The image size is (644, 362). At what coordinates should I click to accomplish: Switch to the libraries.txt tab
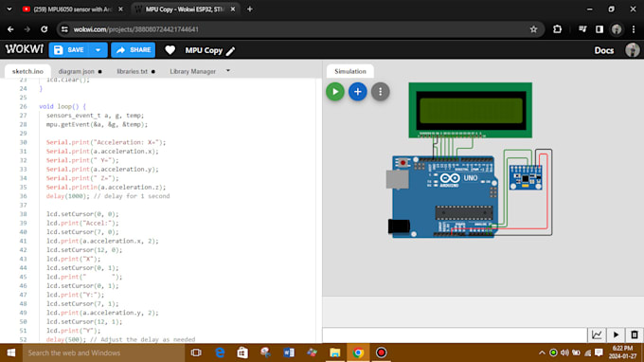tap(133, 71)
